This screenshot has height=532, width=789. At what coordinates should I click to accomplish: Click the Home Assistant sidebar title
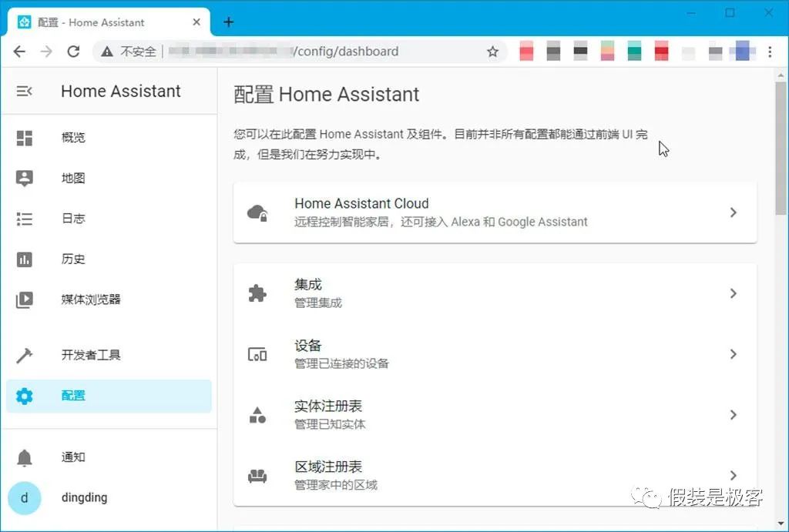pyautogui.click(x=121, y=91)
